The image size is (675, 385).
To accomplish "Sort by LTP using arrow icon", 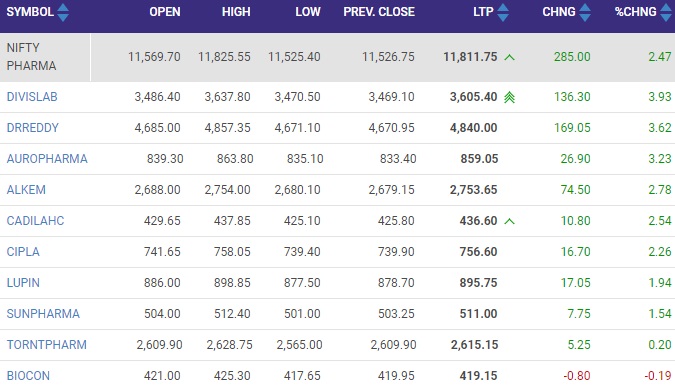I will pos(503,12).
